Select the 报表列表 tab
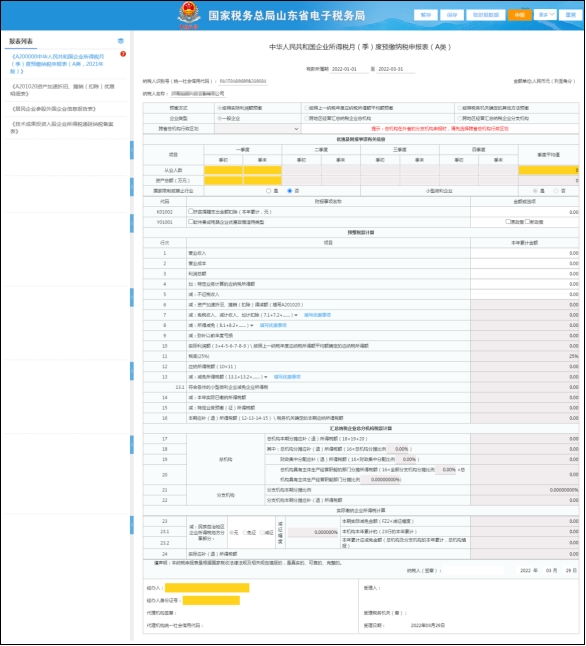The width and height of the screenshot is (586, 646). [x=21, y=41]
